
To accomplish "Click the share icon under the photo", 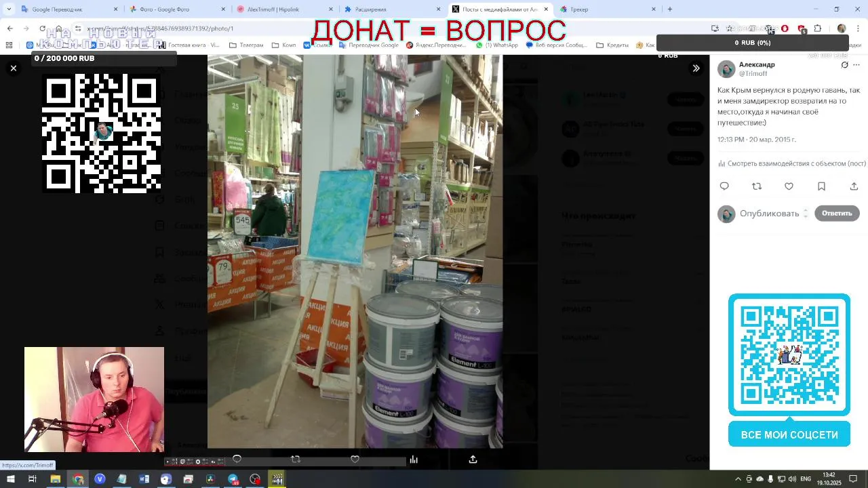I will coord(473,459).
